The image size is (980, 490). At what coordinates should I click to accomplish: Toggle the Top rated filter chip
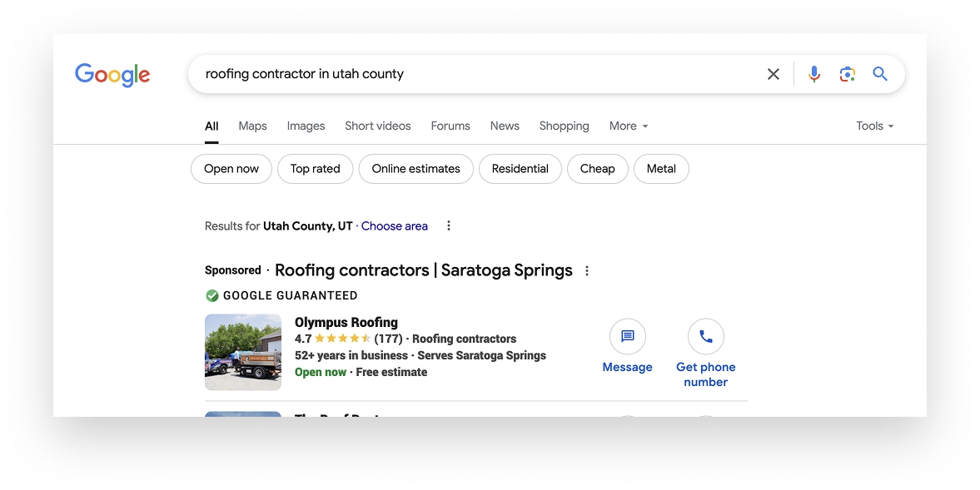[x=315, y=169]
